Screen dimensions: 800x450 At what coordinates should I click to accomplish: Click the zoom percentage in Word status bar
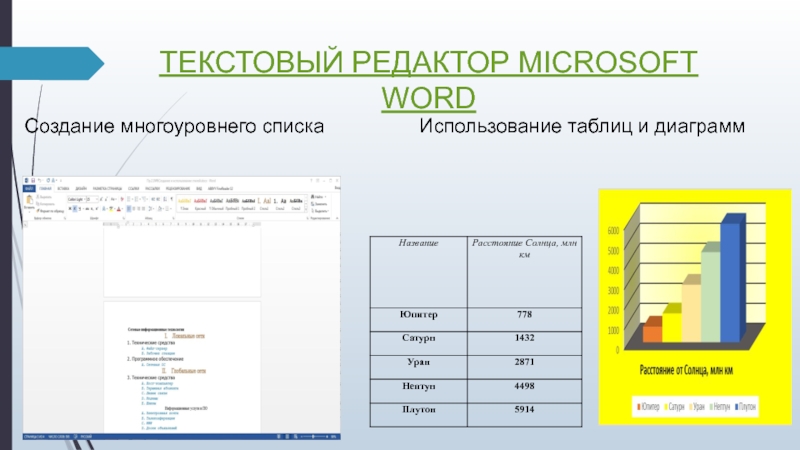(334, 437)
